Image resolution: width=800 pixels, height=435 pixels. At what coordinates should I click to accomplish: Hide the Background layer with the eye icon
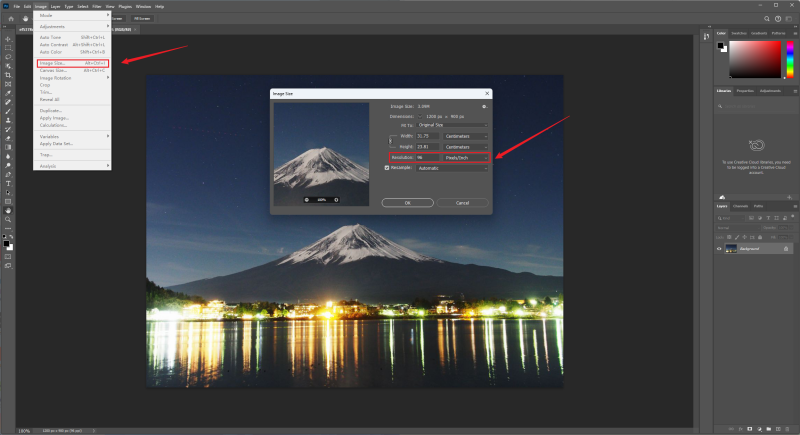[719, 248]
